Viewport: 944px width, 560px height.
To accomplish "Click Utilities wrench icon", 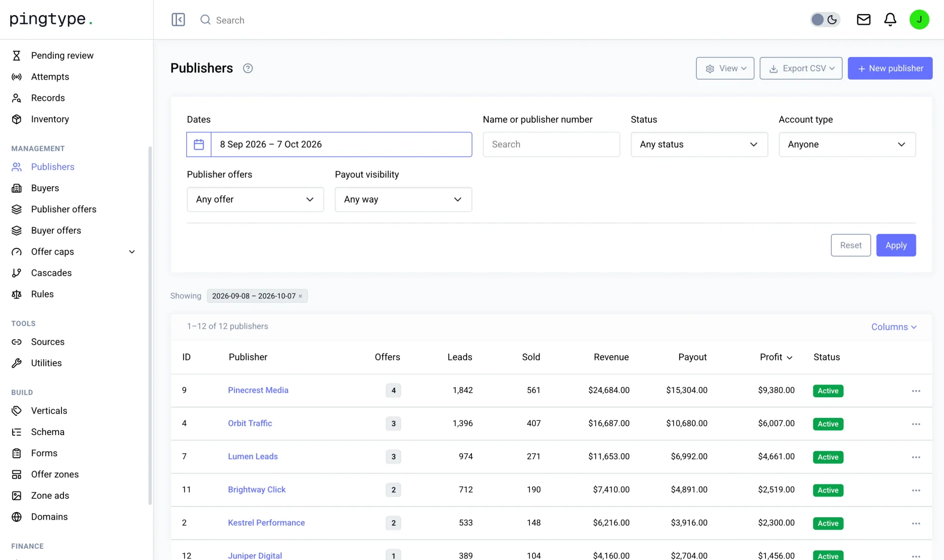I will point(17,363).
